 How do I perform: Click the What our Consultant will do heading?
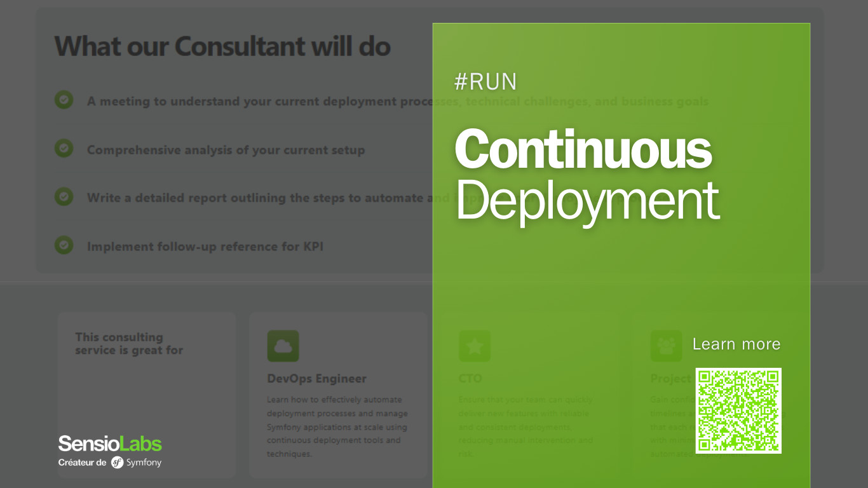point(222,46)
